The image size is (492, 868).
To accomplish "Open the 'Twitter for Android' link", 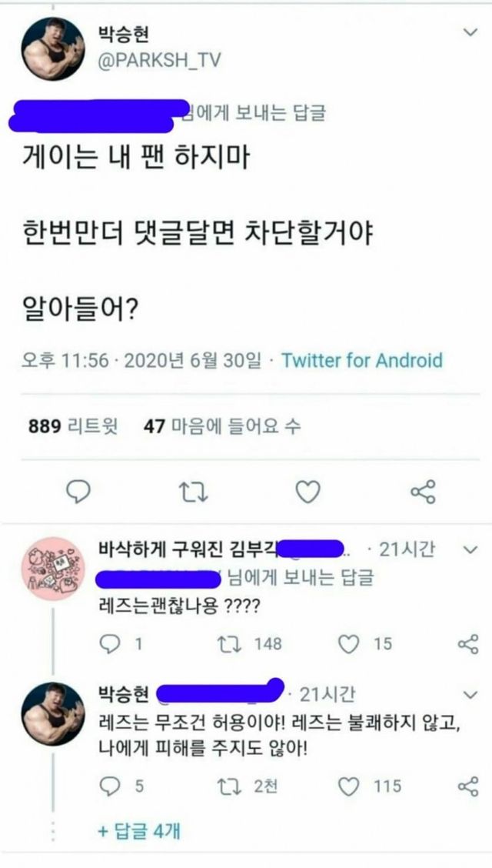I will coord(361,360).
